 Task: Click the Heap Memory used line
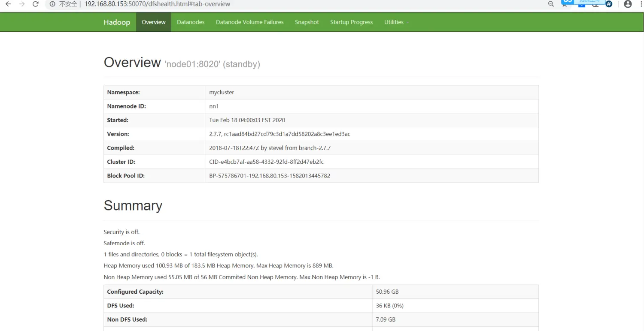tap(219, 266)
